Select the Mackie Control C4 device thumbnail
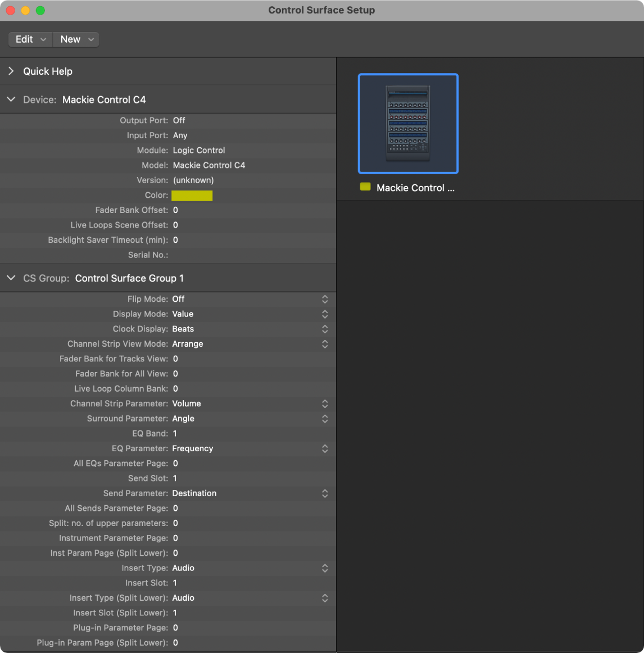The height and width of the screenshot is (653, 644). (x=408, y=124)
